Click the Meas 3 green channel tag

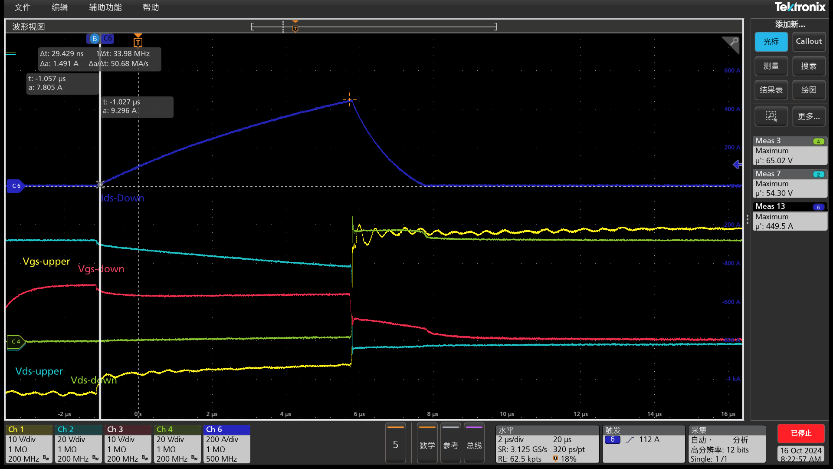tap(818, 141)
